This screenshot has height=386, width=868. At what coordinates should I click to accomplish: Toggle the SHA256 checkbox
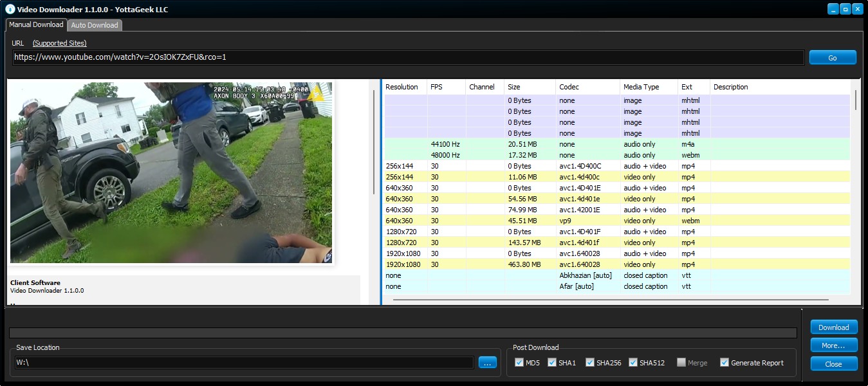coord(589,362)
